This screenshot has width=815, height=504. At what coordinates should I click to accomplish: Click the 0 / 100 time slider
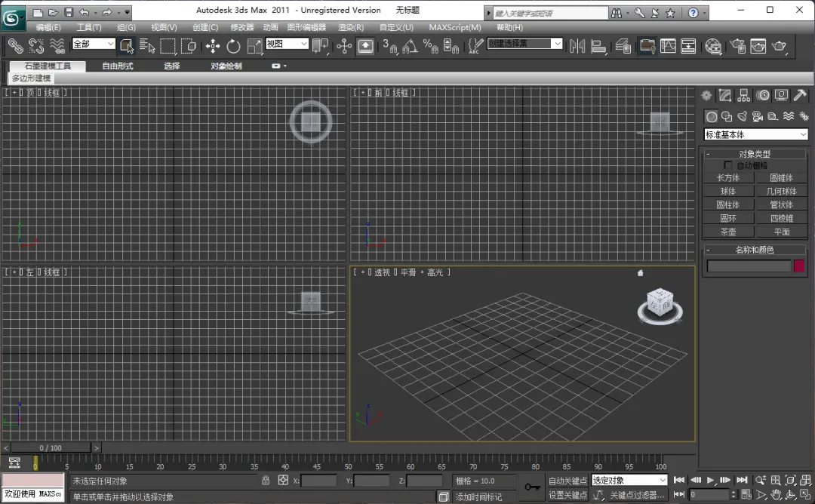pos(51,448)
